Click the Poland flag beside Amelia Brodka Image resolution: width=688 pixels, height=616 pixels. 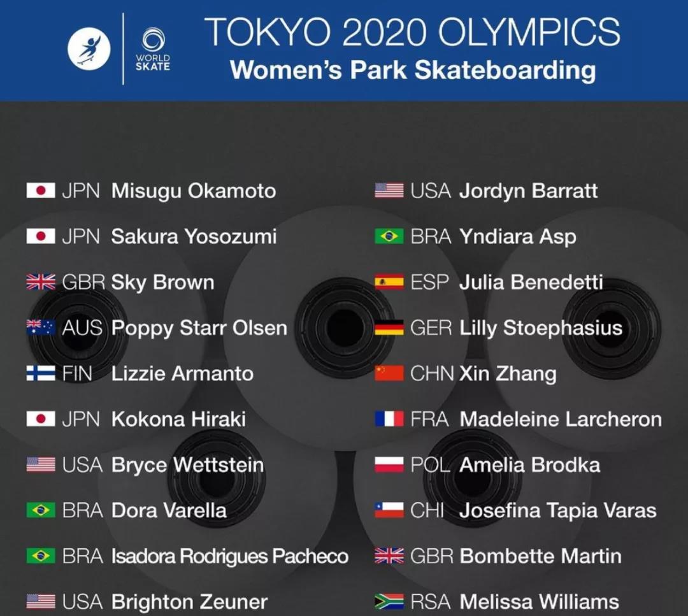(x=389, y=464)
